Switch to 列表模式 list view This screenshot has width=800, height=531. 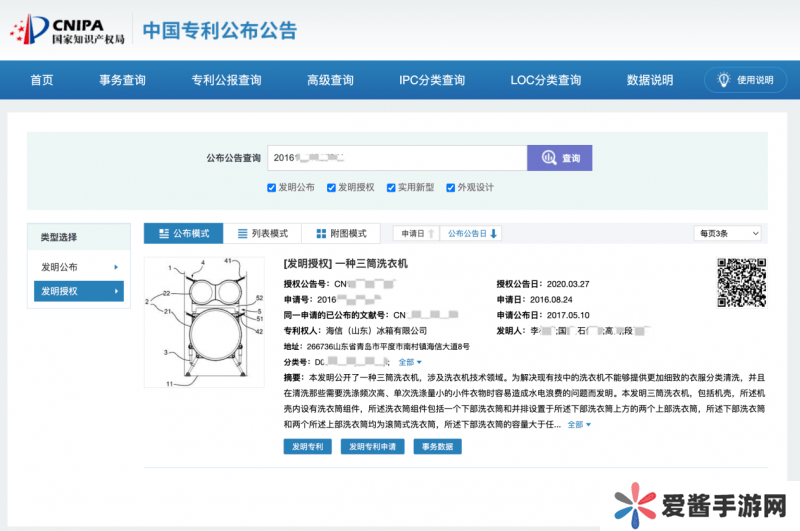point(263,233)
